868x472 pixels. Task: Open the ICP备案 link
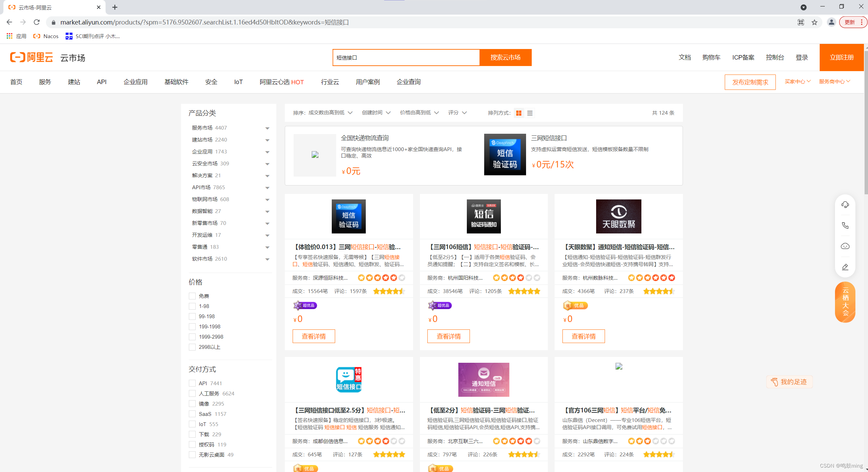tap(743, 57)
